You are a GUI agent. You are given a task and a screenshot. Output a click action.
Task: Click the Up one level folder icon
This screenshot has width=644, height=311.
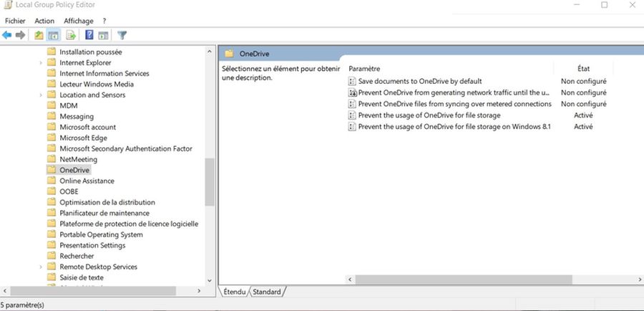[x=39, y=35]
